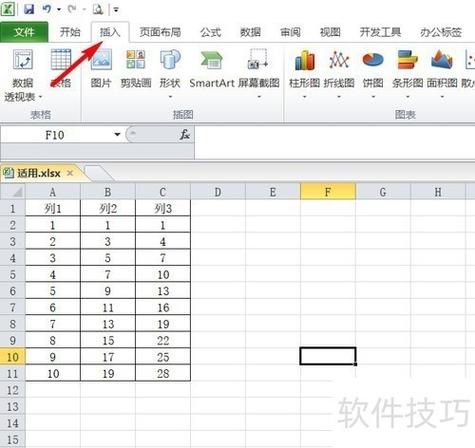Switch to the 视图 ribbon tab
Screen dimensions: 475x448
coord(330,32)
